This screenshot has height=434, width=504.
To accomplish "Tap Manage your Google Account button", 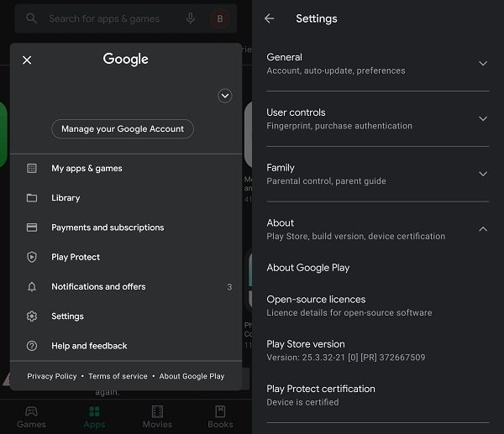I will (x=123, y=128).
